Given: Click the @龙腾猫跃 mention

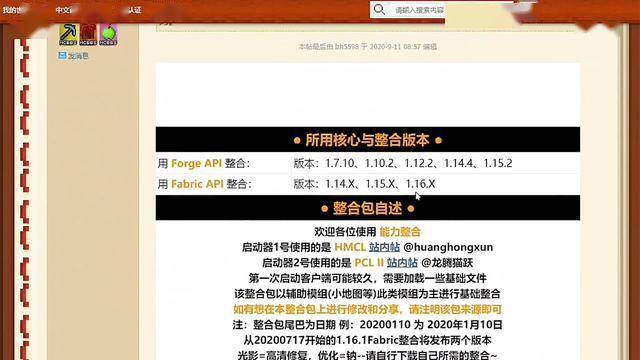Looking at the screenshot, I should pyautogui.click(x=447, y=263).
